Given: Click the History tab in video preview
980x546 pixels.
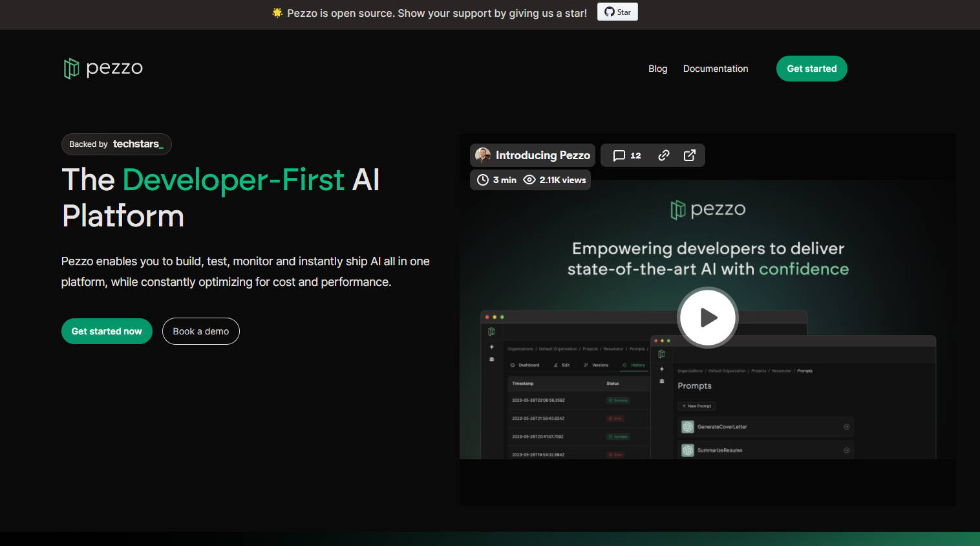Looking at the screenshot, I should click(x=637, y=366).
